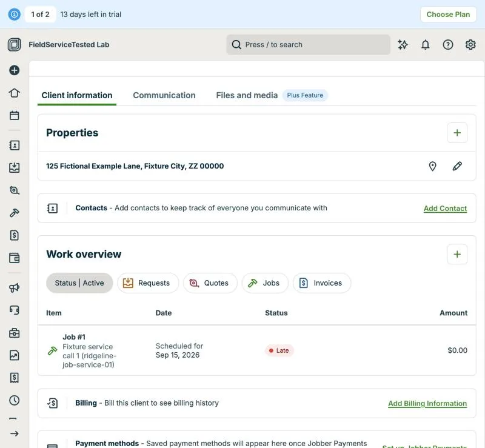Open the Job #1 row in Work overview
Image resolution: width=485 pixels, height=448 pixels.
[x=256, y=350]
